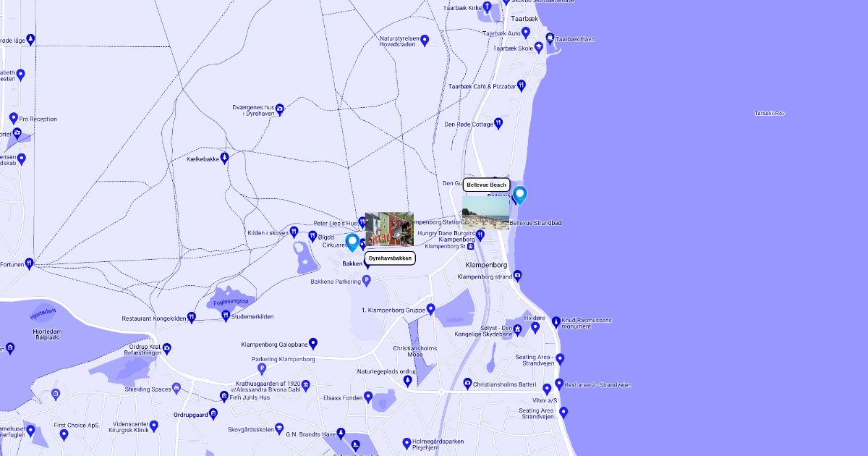
Task: Open the G.N. Brandts Have tree pin
Action: (x=341, y=434)
